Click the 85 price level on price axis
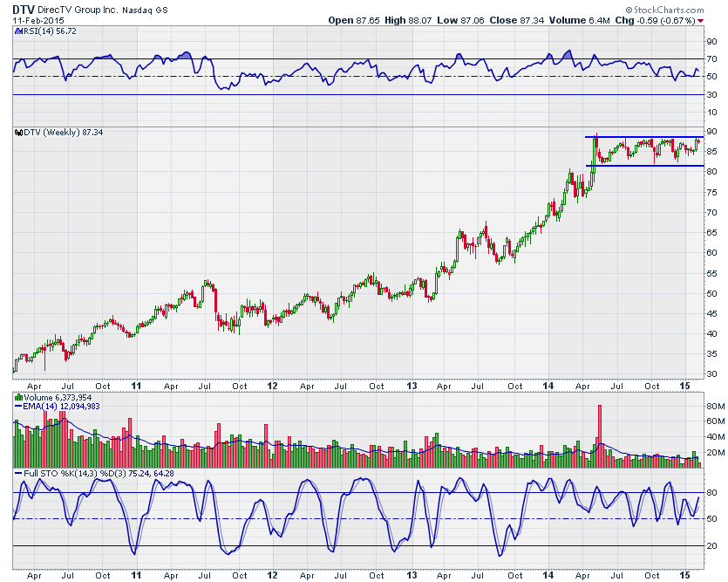The width and height of the screenshot is (728, 582). pyautogui.click(x=711, y=152)
